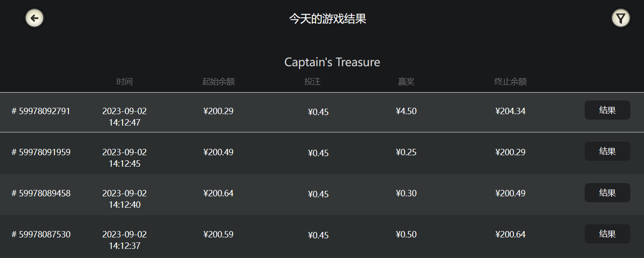Open the filter funnel icon
Viewport: 644px width, 258px height.
tap(621, 18)
